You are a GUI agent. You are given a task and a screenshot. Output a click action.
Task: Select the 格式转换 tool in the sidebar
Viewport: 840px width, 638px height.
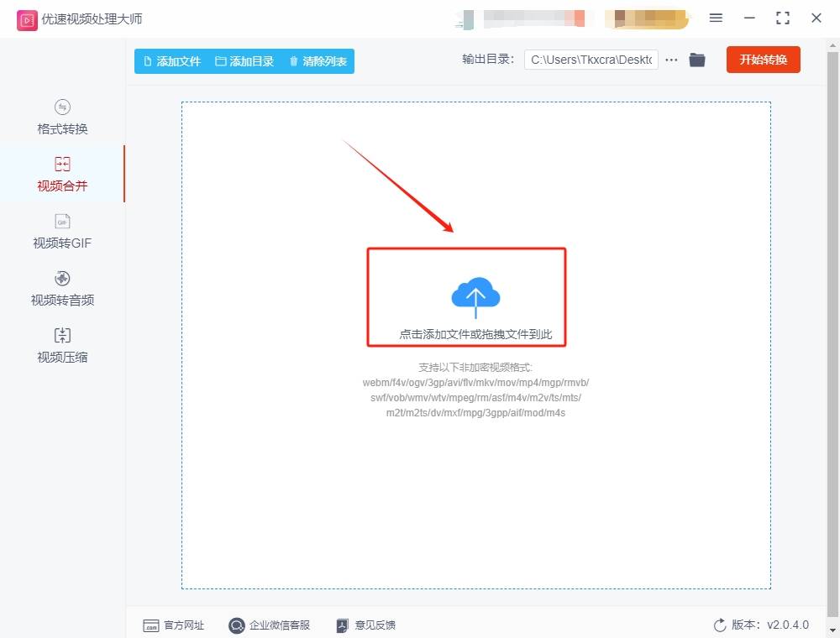(x=60, y=118)
